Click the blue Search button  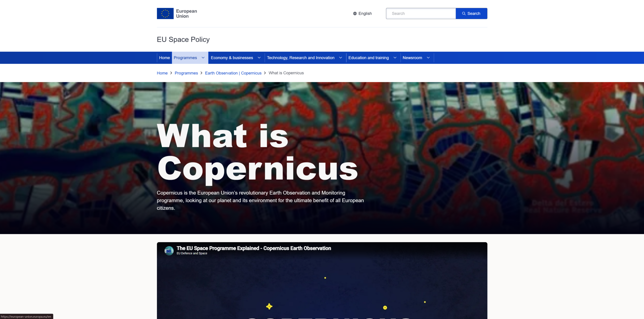point(471,14)
